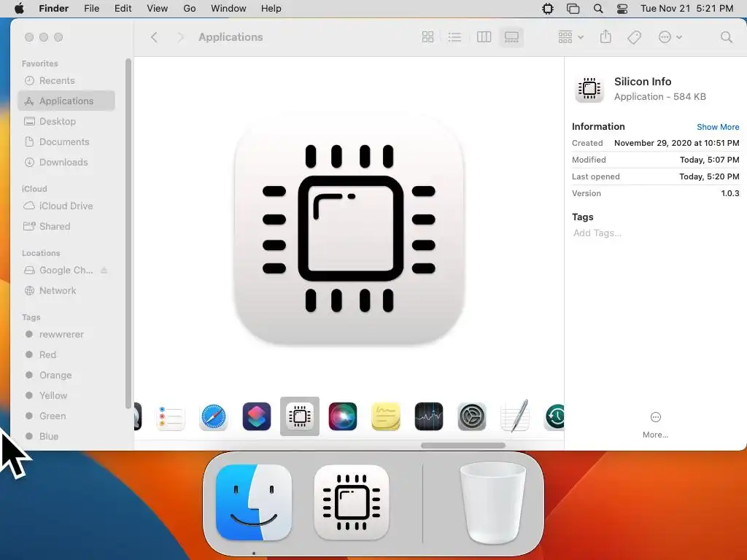Select the Green tag
The height and width of the screenshot is (560, 747).
tap(66, 416)
